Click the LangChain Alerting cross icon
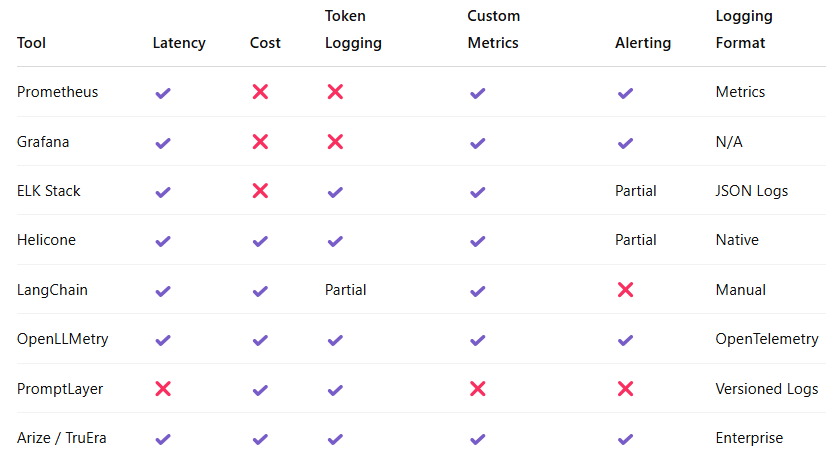 tap(625, 290)
